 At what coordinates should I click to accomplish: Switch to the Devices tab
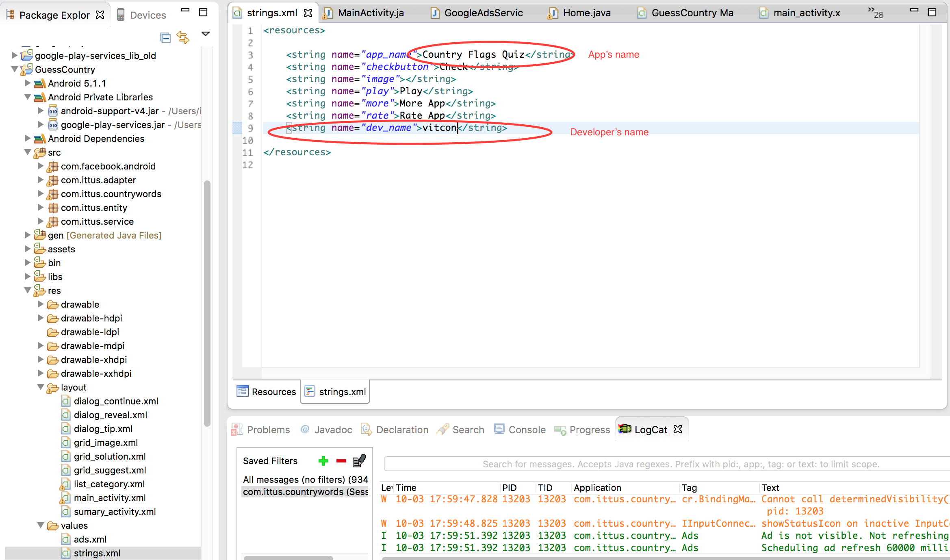[x=141, y=15]
